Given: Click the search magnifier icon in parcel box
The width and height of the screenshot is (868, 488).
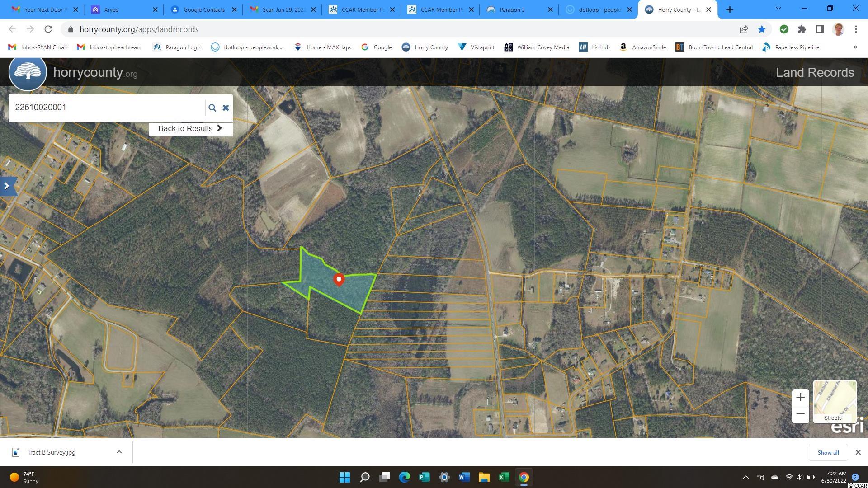Looking at the screenshot, I should [212, 108].
